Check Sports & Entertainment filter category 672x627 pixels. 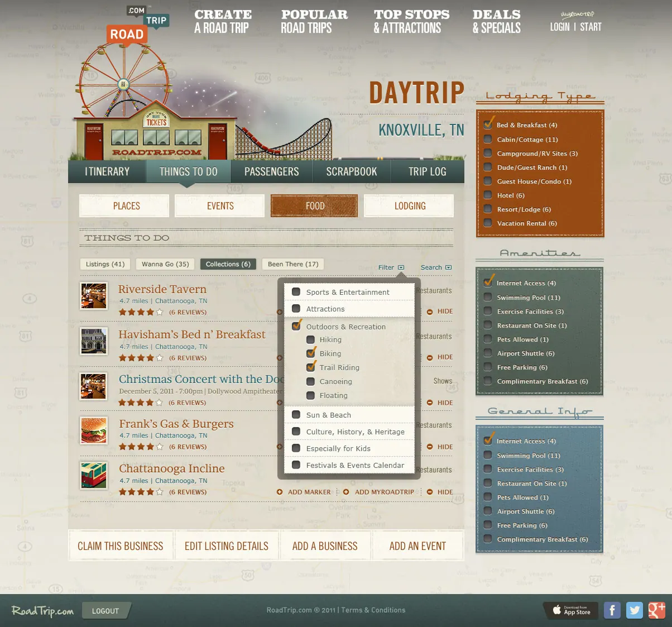click(x=296, y=291)
